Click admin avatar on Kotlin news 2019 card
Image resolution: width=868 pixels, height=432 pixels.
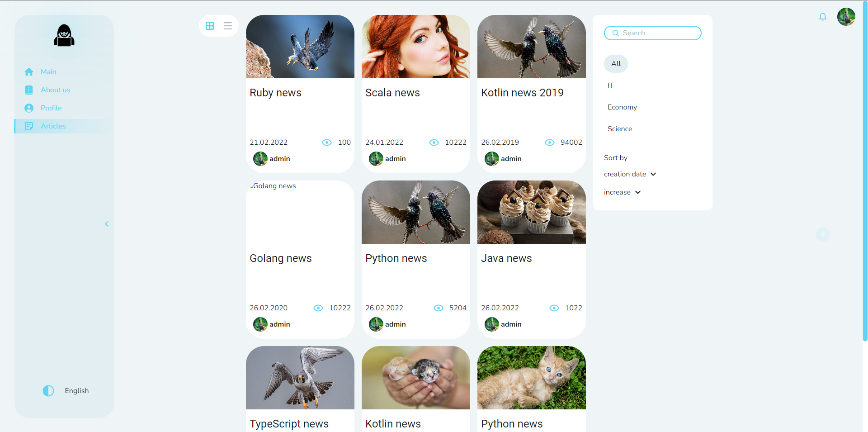pos(492,159)
